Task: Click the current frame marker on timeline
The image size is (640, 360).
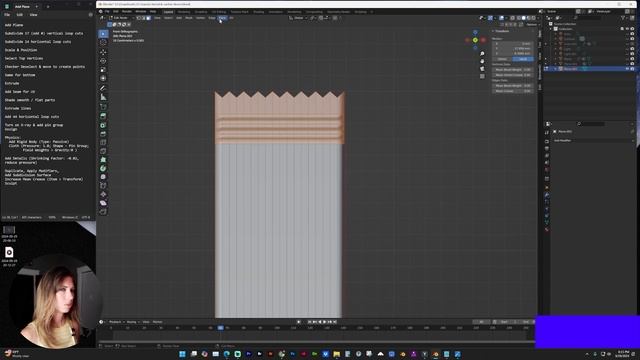Action: coord(220,328)
